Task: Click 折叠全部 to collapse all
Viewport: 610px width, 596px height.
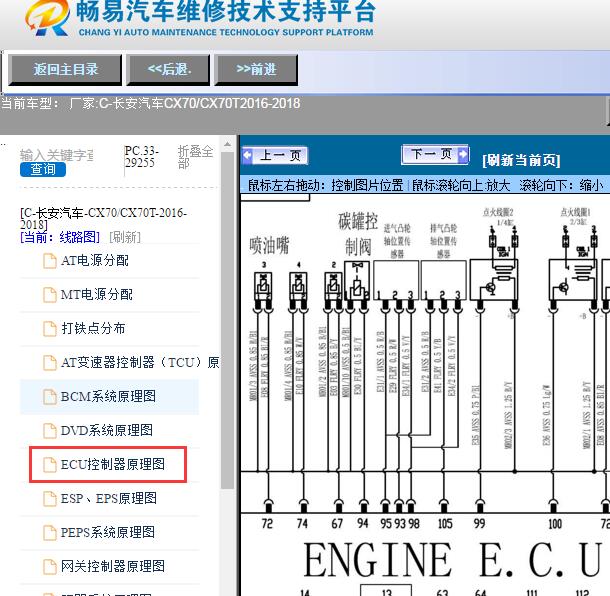Action: point(195,157)
